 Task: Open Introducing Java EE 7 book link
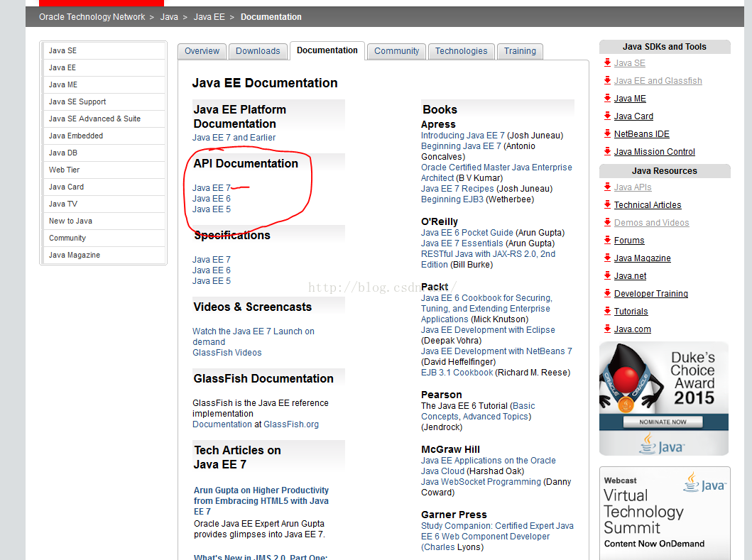(463, 136)
